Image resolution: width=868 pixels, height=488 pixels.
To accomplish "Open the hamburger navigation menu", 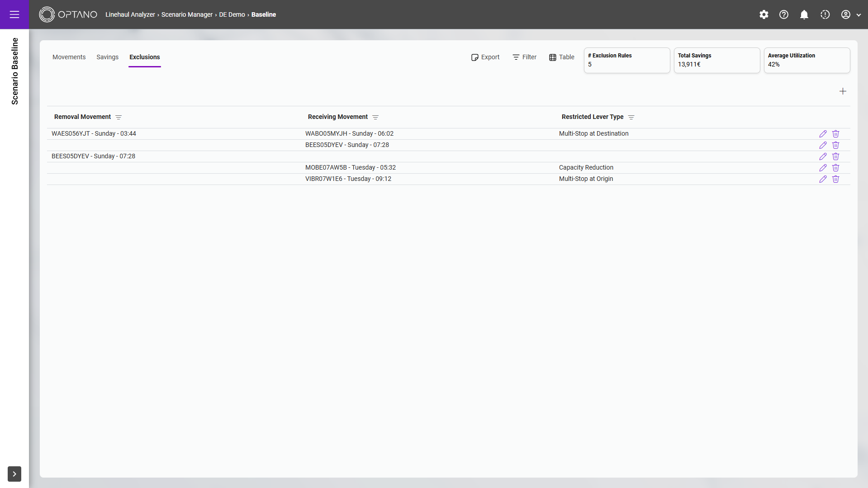I will [x=14, y=14].
